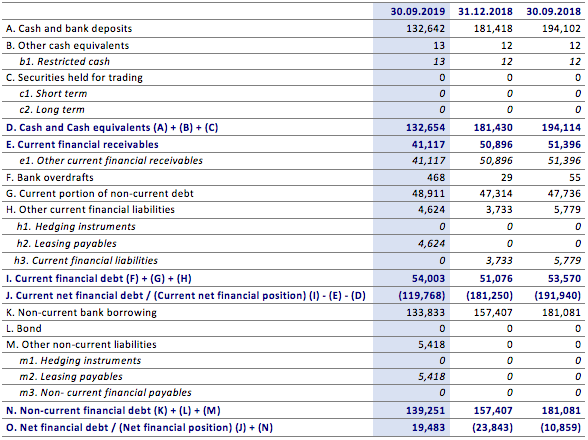This screenshot has height=440, width=588.
Task: Select the 'L. Bond' row label
Action: [x=24, y=329]
